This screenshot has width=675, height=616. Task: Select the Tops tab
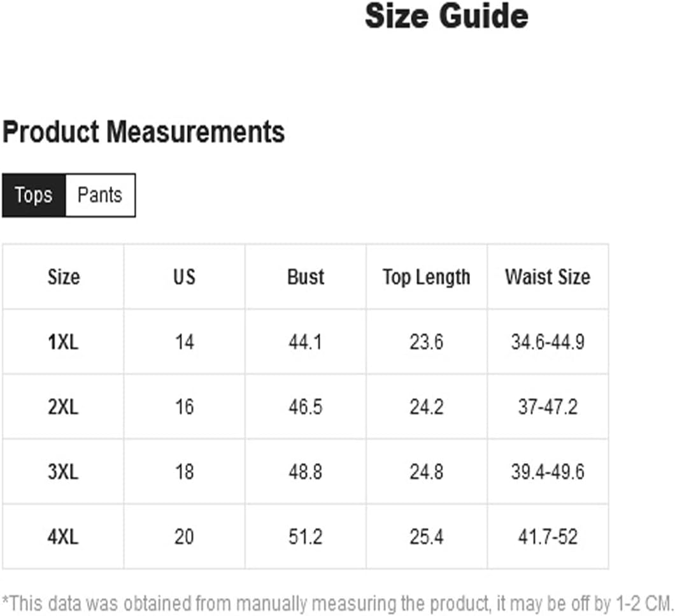(34, 195)
